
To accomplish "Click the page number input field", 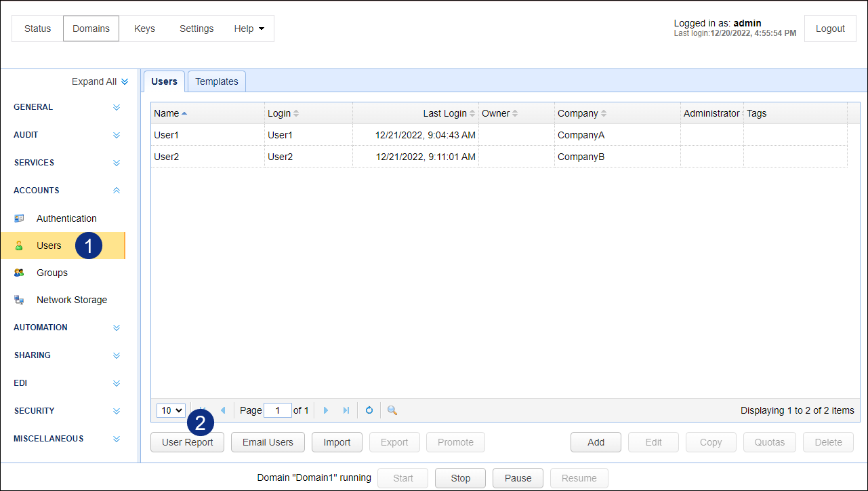I will pyautogui.click(x=277, y=410).
